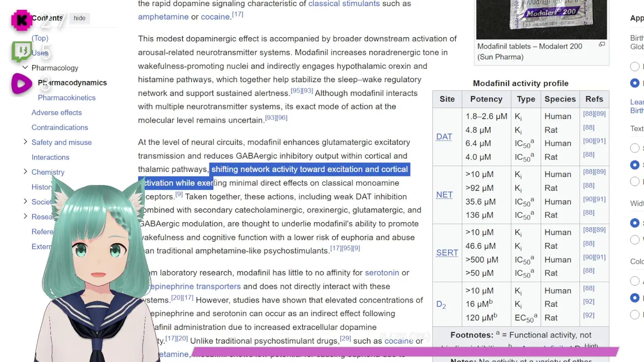The height and width of the screenshot is (362, 644).
Task: Open the D2 link in activity table
Action: click(x=441, y=304)
